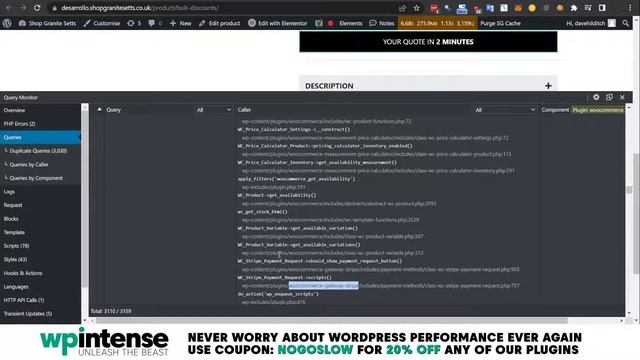640x360 pixels.
Task: Open Queries by Component sub-panel
Action: click(x=40, y=178)
